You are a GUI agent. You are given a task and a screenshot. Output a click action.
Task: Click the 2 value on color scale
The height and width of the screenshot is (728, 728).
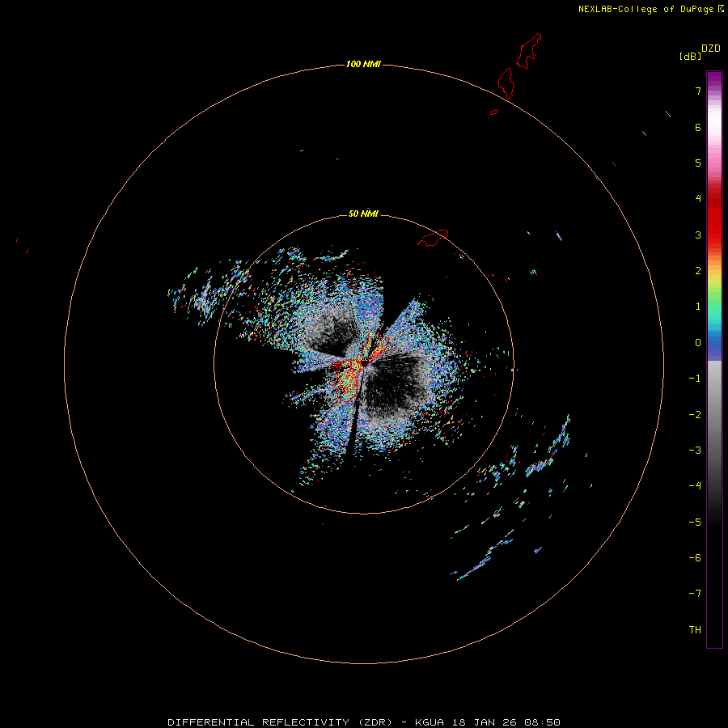tap(698, 271)
